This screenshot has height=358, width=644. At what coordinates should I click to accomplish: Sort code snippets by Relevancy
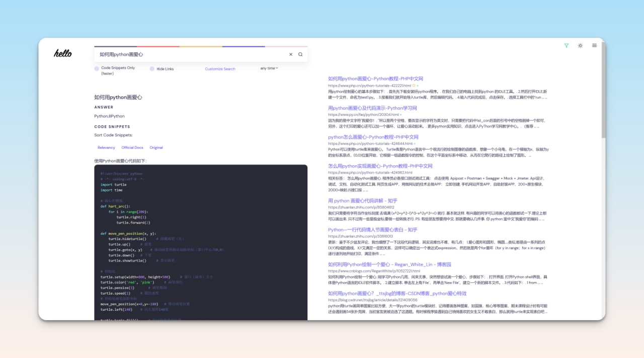tap(106, 148)
